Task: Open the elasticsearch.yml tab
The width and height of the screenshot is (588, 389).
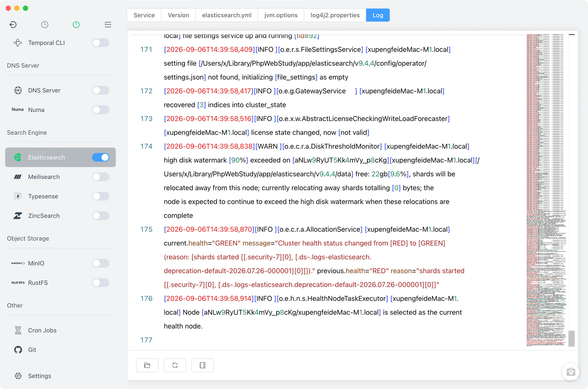Action: tap(227, 15)
